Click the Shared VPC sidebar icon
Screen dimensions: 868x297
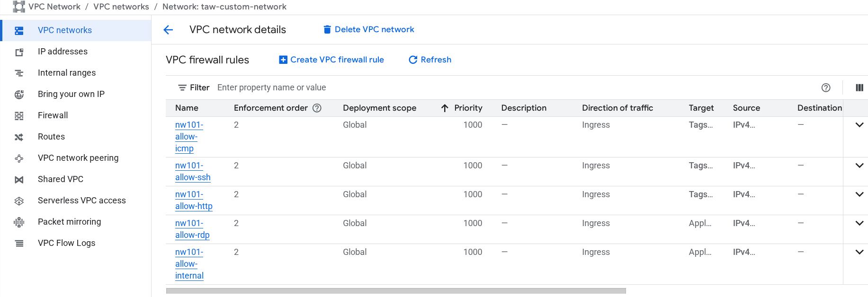coord(19,180)
